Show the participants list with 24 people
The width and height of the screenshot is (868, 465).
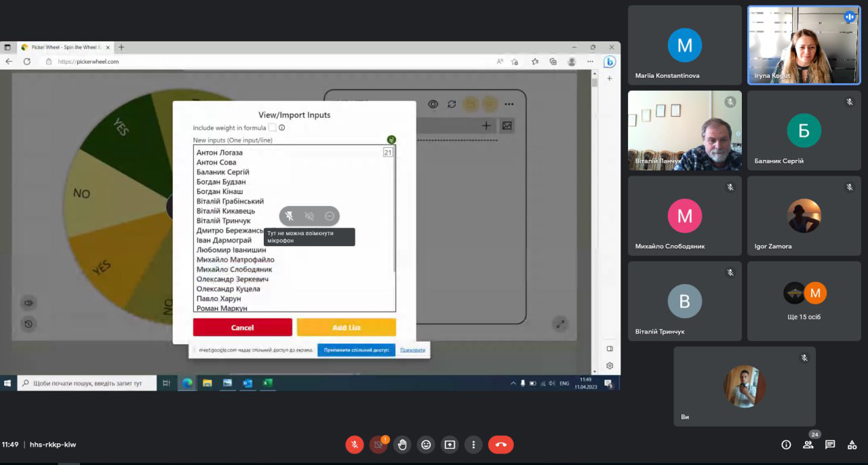(x=808, y=445)
